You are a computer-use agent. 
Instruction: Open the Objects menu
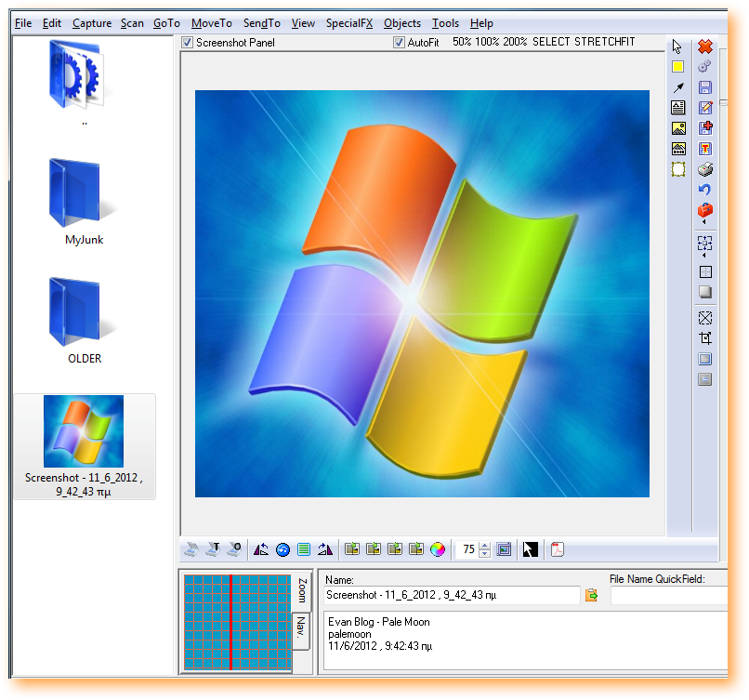click(402, 23)
